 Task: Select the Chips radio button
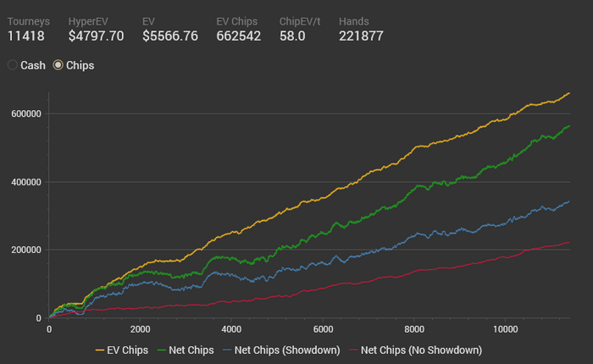[x=58, y=65]
